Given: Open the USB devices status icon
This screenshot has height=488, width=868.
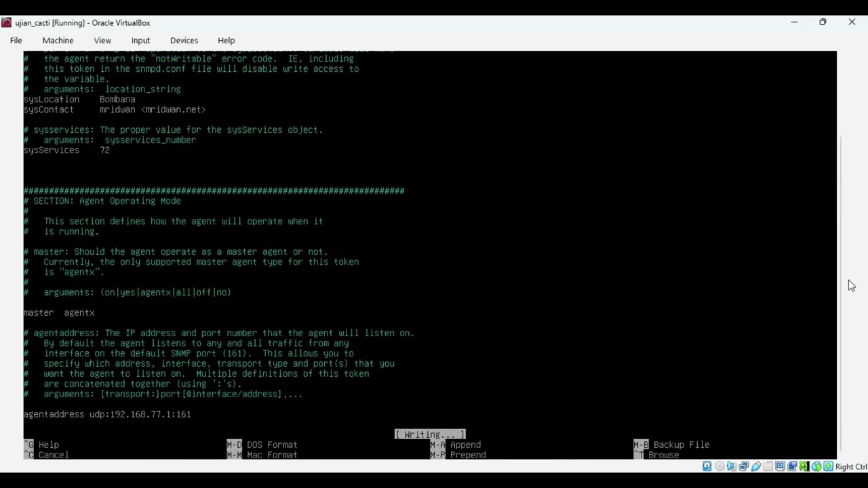Looking at the screenshot, I should (756, 466).
